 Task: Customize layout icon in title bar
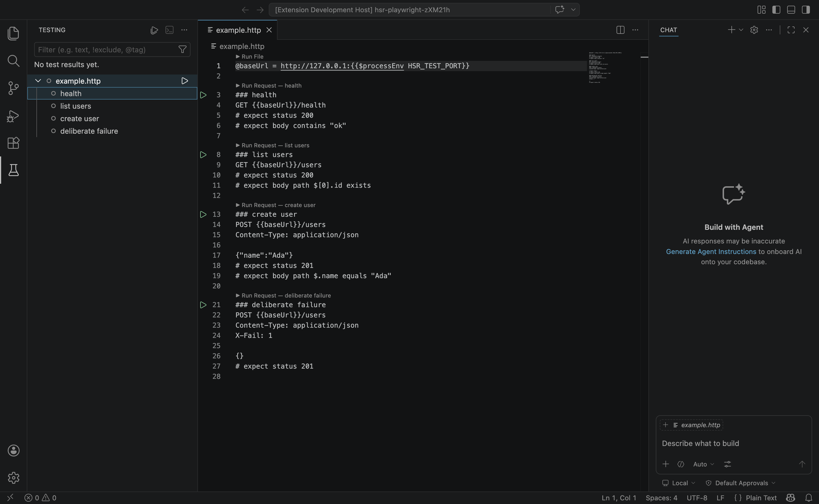(761, 10)
